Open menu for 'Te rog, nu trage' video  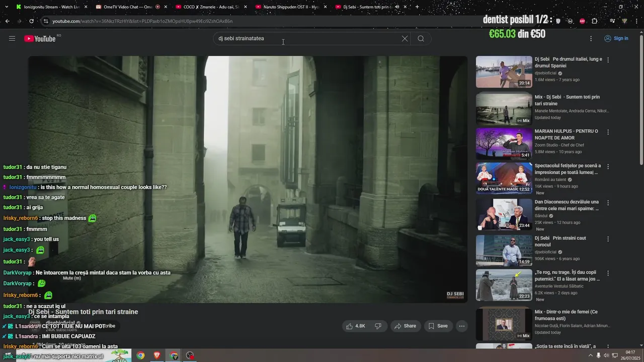[608, 273]
